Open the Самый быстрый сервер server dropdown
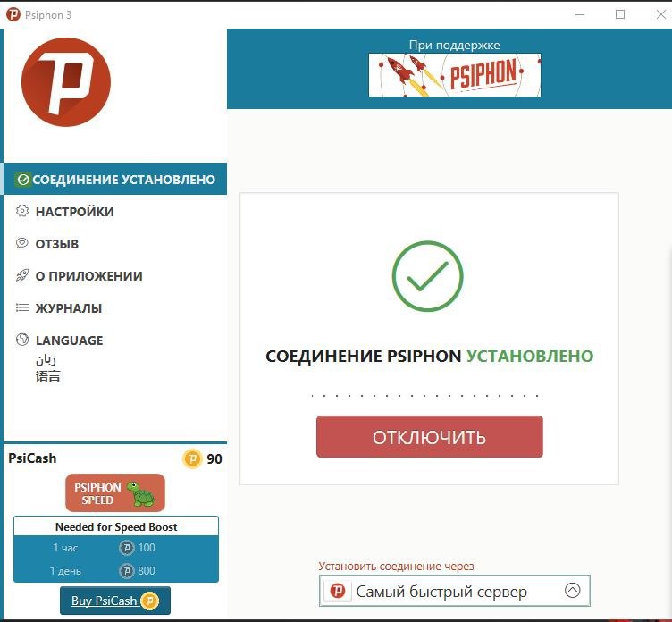The image size is (672, 622). click(455, 591)
